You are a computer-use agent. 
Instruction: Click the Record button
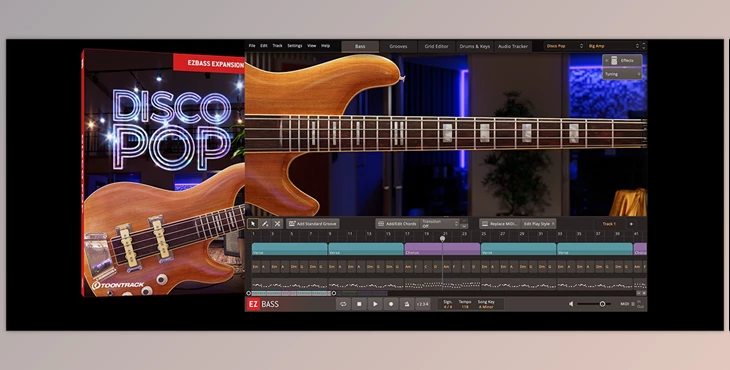[x=391, y=304]
